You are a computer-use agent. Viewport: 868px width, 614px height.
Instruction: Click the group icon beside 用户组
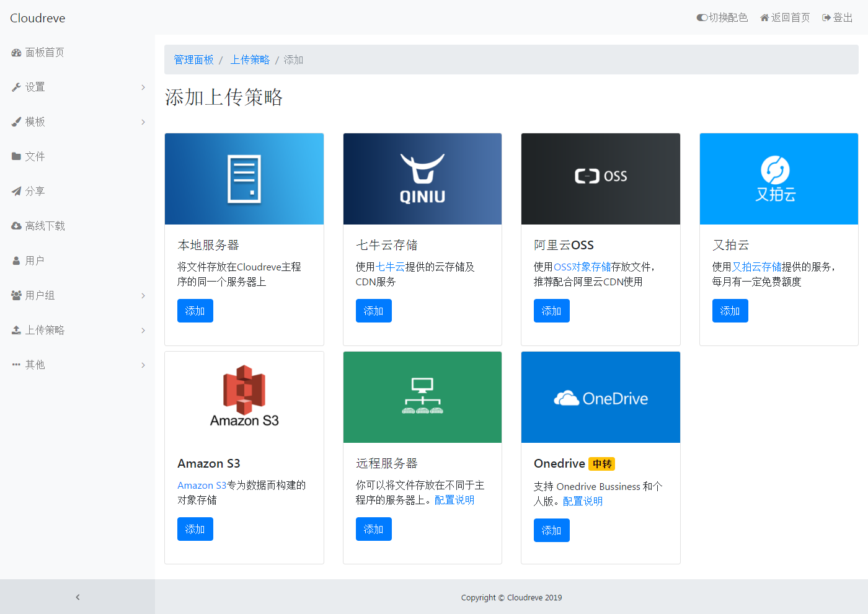pyautogui.click(x=16, y=296)
